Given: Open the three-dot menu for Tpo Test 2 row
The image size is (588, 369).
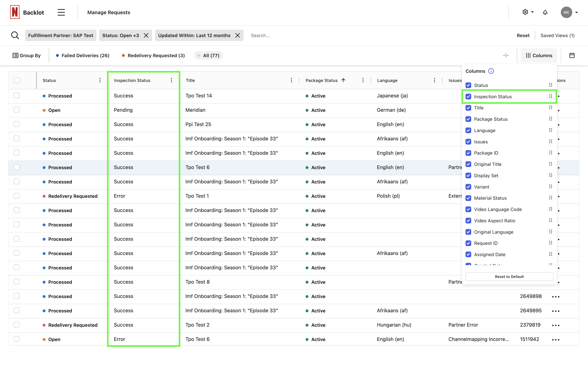Looking at the screenshot, I should (556, 325).
